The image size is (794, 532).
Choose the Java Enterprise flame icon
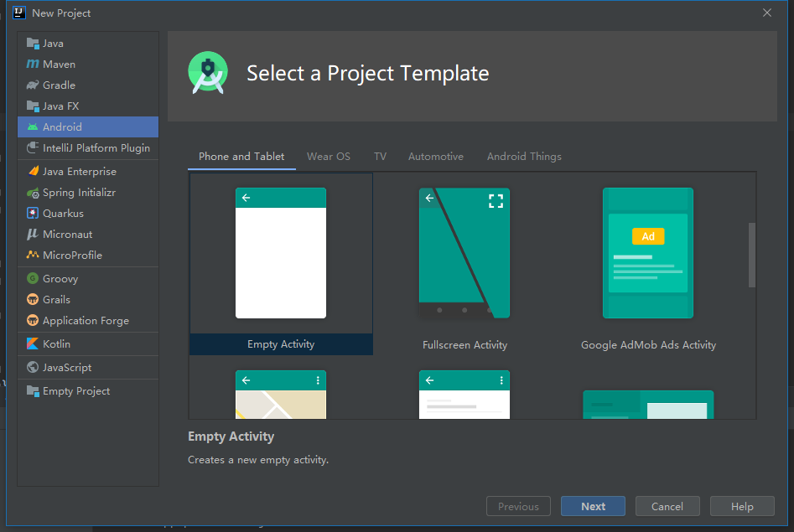pyautogui.click(x=33, y=171)
